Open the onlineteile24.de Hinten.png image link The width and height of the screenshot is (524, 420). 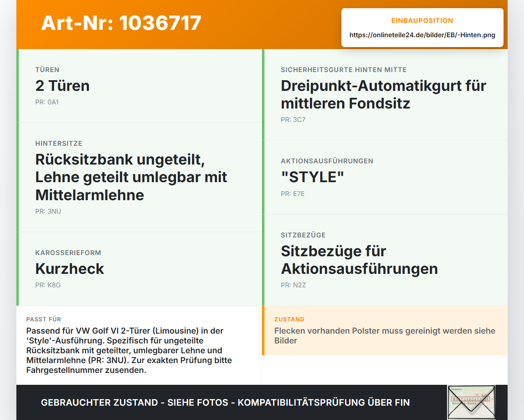pos(422,35)
